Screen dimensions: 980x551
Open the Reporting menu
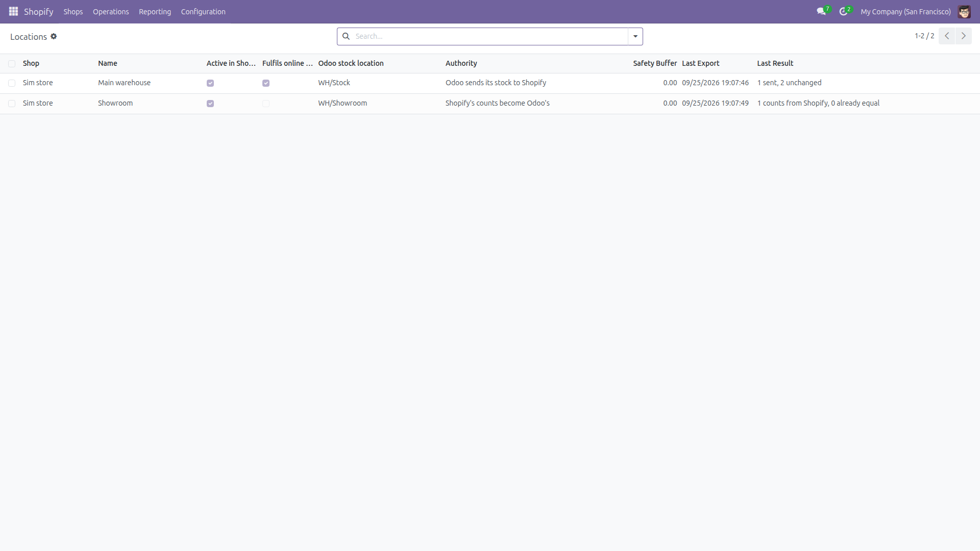coord(155,12)
